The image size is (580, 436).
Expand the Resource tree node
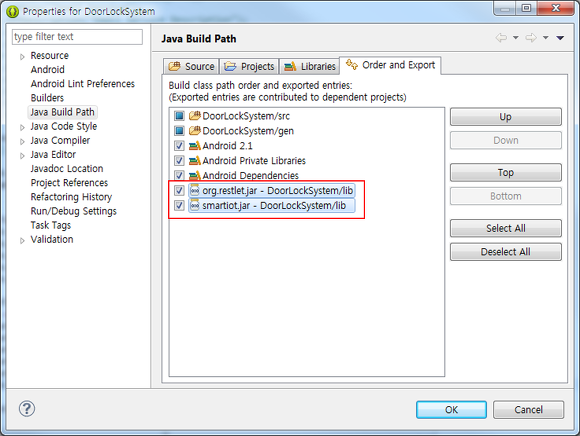(x=22, y=57)
